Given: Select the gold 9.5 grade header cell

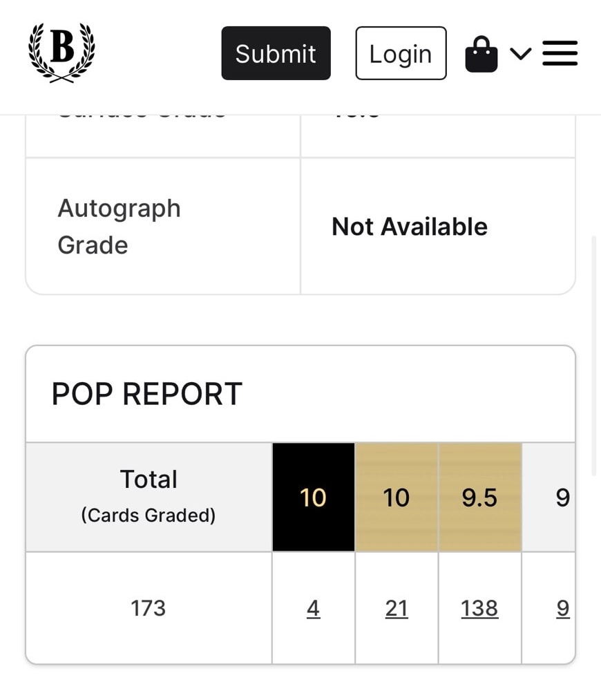Looking at the screenshot, I should click(479, 497).
